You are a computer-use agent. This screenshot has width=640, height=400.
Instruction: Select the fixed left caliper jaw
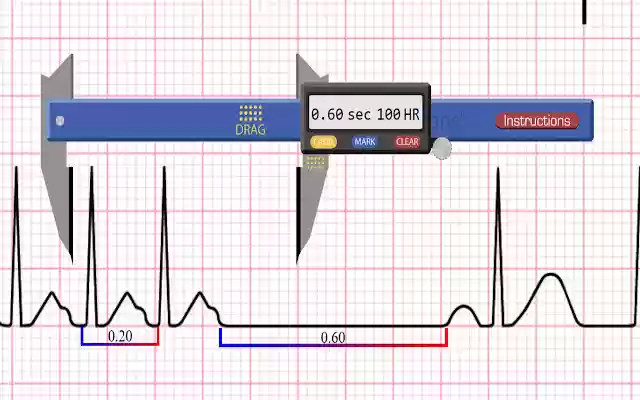tap(58, 158)
